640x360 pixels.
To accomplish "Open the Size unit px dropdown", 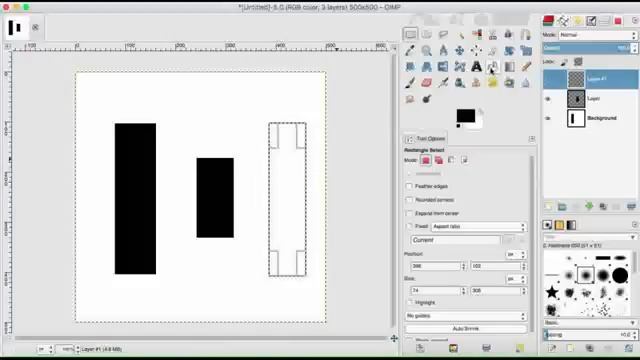I will click(x=516, y=279).
